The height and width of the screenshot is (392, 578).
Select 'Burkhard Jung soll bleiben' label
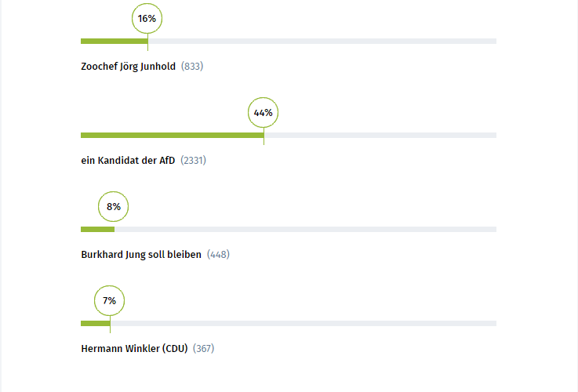point(141,255)
